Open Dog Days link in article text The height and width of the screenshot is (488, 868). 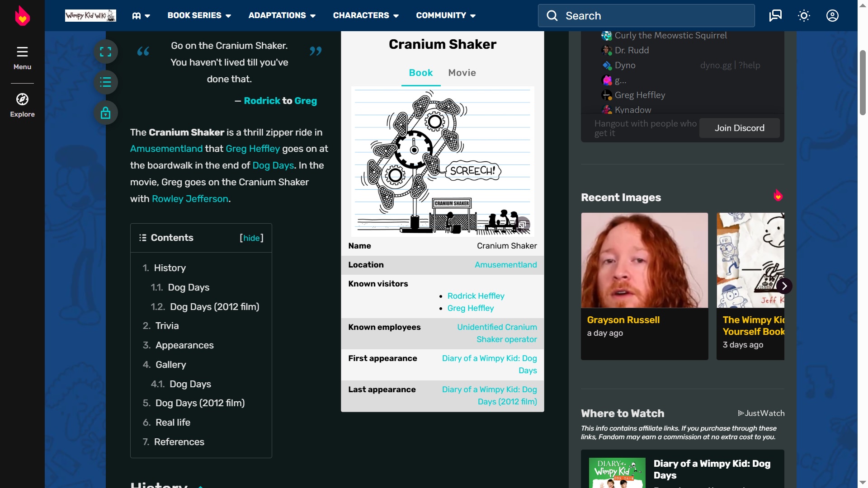pyautogui.click(x=273, y=165)
